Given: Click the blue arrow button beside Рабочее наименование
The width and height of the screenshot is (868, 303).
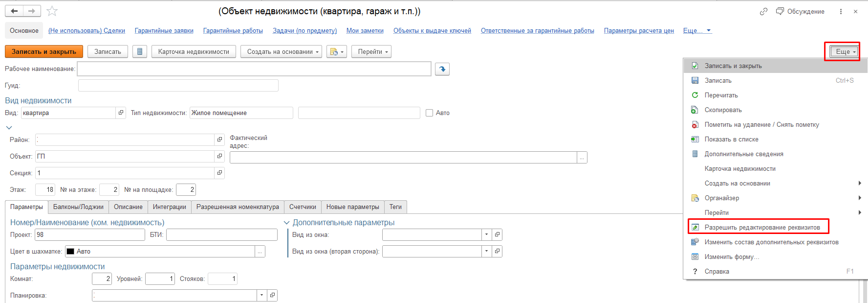Looking at the screenshot, I should tap(442, 69).
